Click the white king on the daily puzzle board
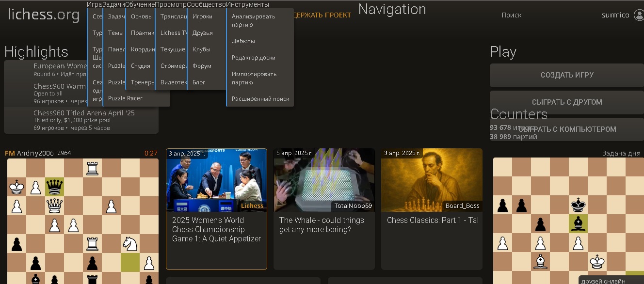 click(x=596, y=262)
